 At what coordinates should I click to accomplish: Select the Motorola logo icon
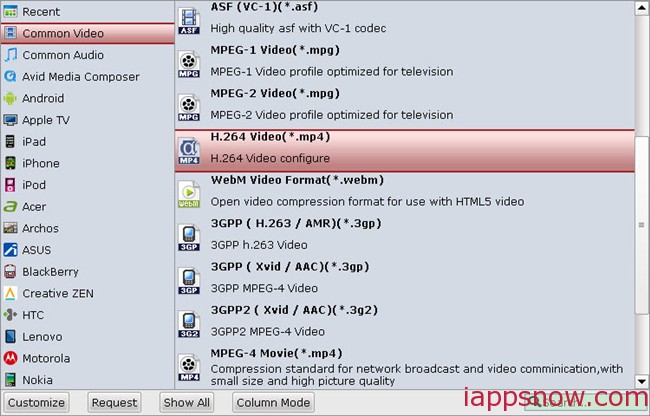point(10,358)
